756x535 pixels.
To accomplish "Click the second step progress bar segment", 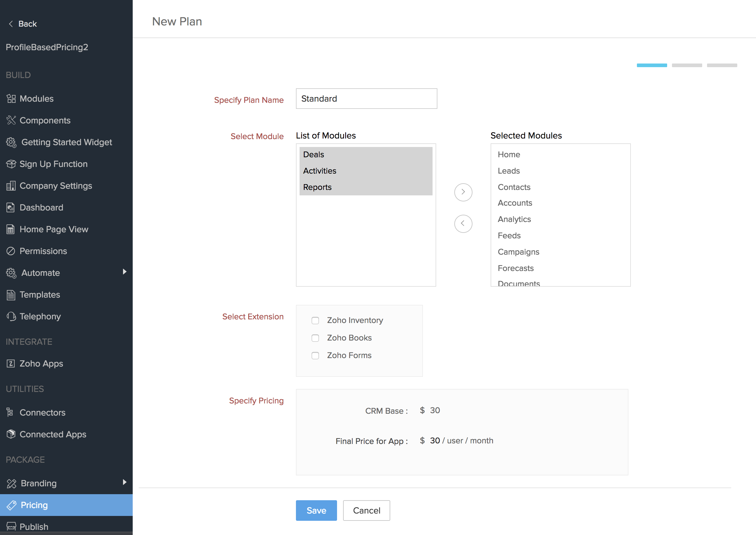I will point(686,65).
